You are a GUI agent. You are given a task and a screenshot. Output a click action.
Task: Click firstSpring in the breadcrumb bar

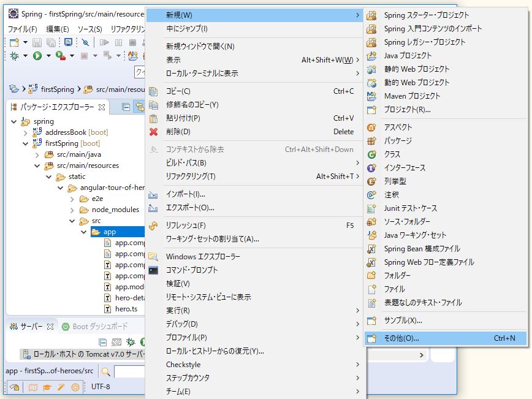point(58,89)
